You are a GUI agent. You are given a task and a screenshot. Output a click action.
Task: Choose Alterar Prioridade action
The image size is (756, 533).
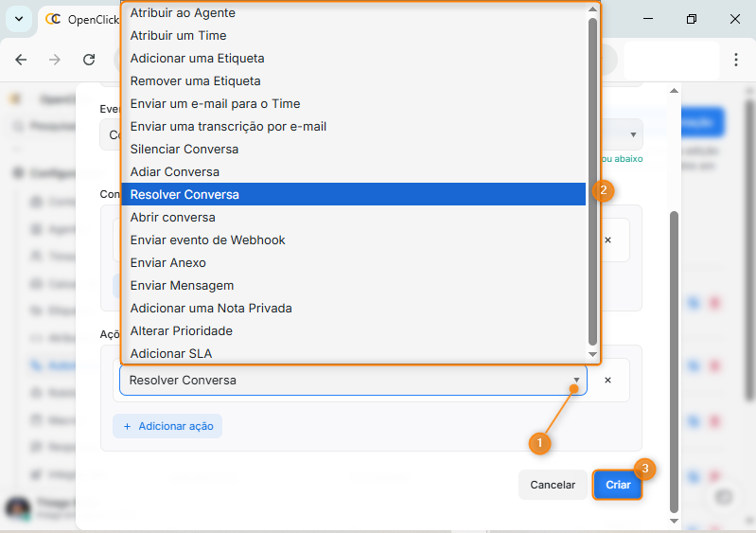pyautogui.click(x=182, y=330)
